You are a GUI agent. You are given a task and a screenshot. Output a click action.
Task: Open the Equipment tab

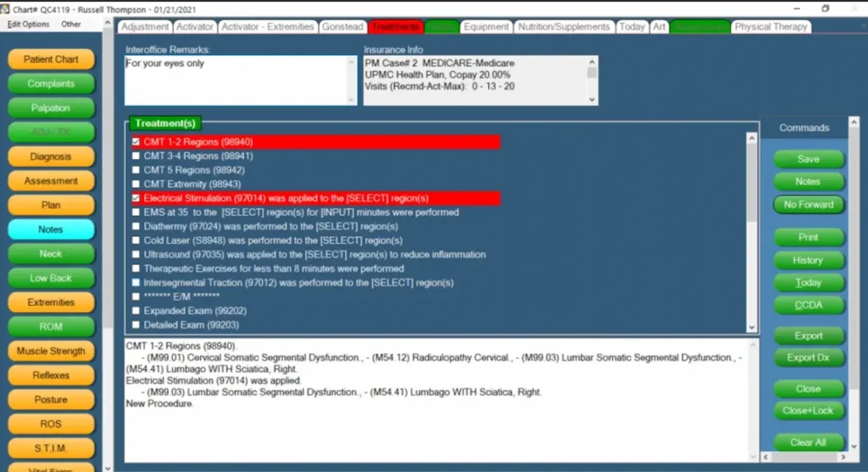pos(486,26)
